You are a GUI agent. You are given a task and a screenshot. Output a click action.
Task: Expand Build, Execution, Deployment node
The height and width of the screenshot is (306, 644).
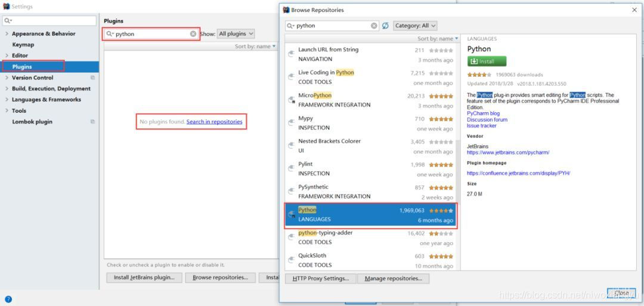tap(7, 89)
